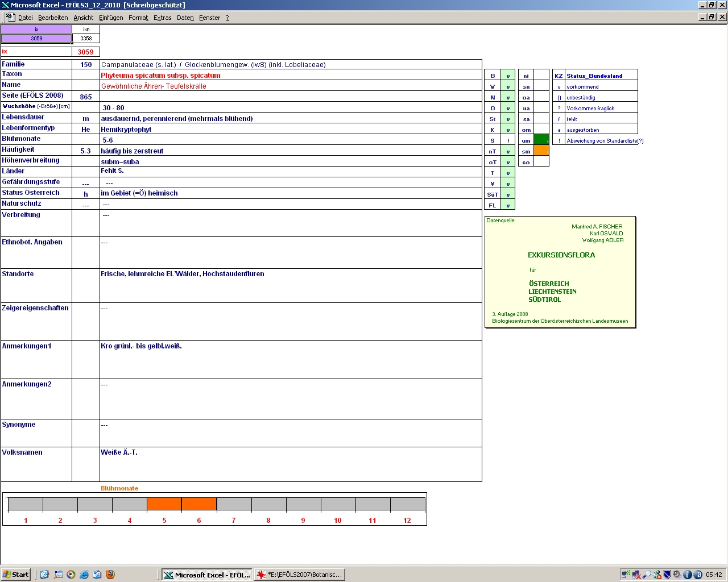Minimize the workbook window inside Excel
Image resolution: width=728 pixels, height=582 pixels.
click(x=702, y=17)
